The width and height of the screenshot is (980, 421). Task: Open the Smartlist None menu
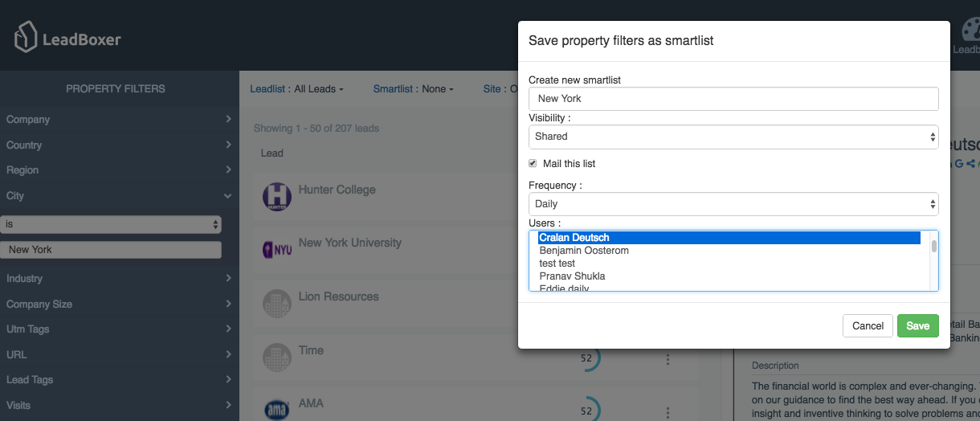[414, 89]
